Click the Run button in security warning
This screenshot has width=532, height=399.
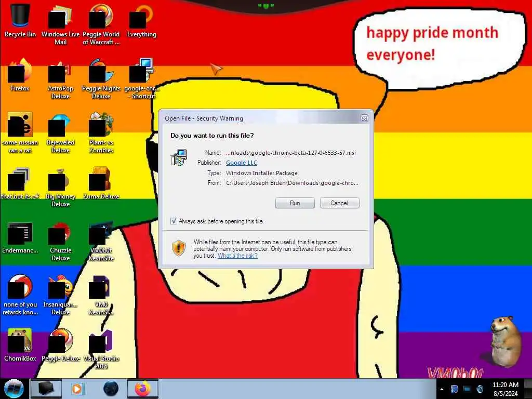click(295, 203)
